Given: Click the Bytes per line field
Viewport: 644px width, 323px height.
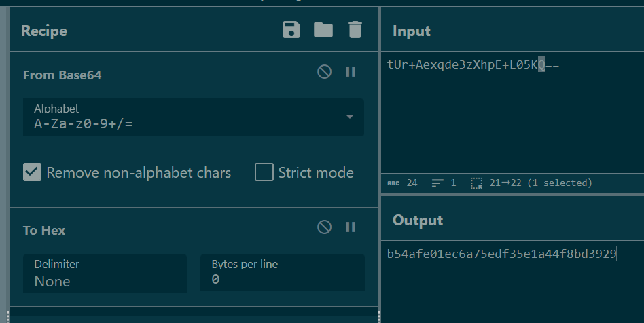Looking at the screenshot, I should 283,273.
